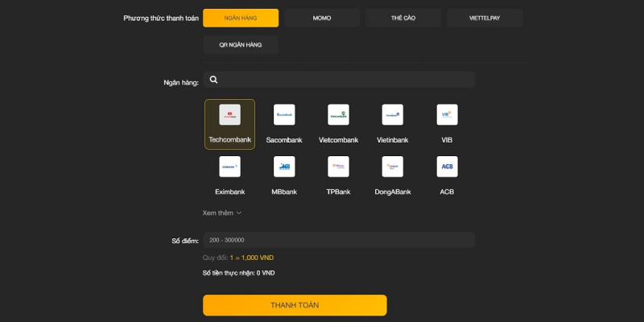Switch to NGÂN HÀNG payment tab
The image size is (644, 322).
pyautogui.click(x=241, y=18)
